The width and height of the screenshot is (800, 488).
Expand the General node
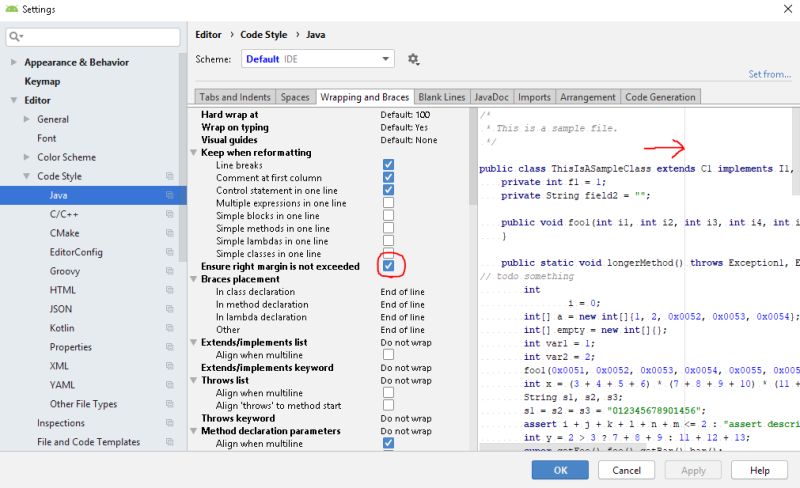pos(27,119)
